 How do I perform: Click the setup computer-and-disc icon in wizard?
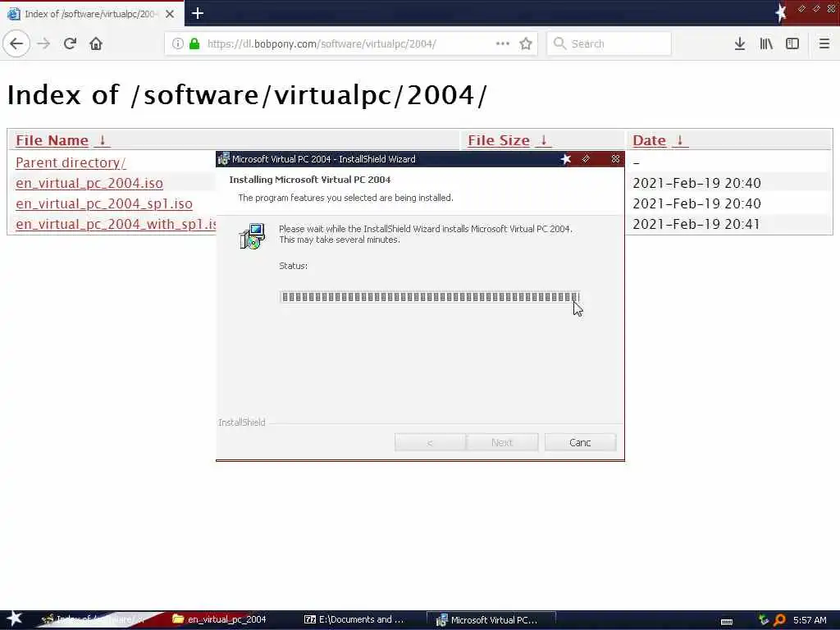252,236
